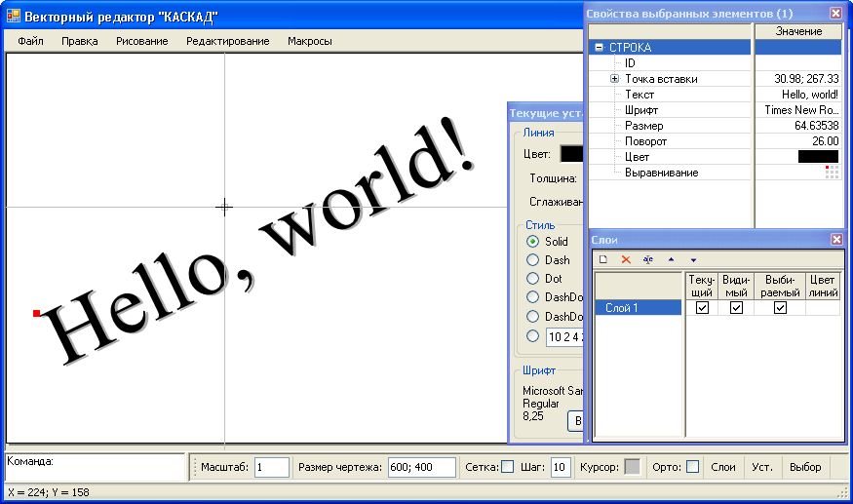Click the move layer down arrow

pos(693,259)
